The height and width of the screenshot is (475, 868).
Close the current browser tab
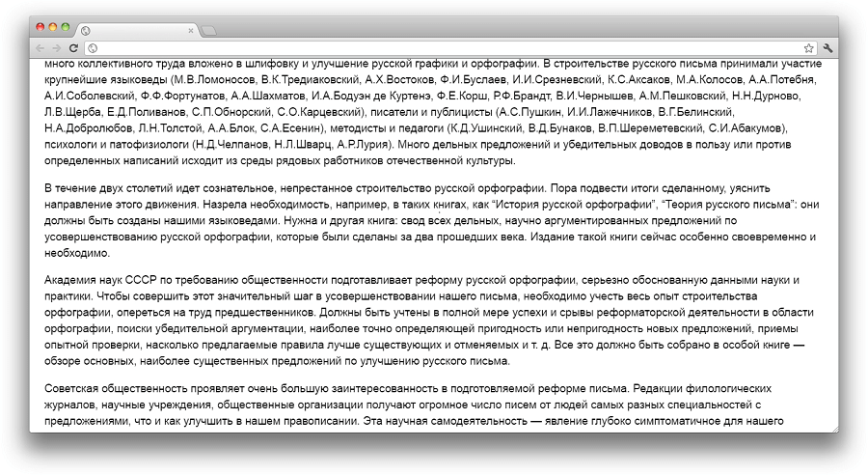[x=191, y=31]
